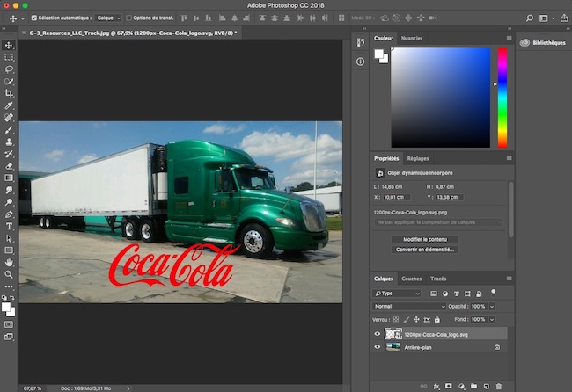Create new adjustment layer icon

click(x=461, y=386)
